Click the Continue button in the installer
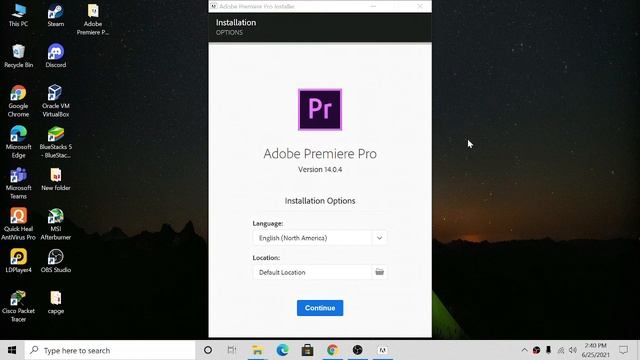This screenshot has height=360, width=640. click(320, 308)
